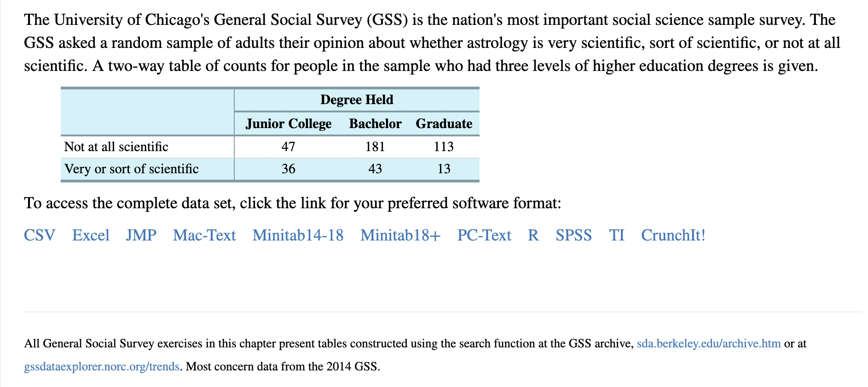Image resolution: width=868 pixels, height=387 pixels.
Task: Open the SPSS data set link
Action: pyautogui.click(x=573, y=235)
